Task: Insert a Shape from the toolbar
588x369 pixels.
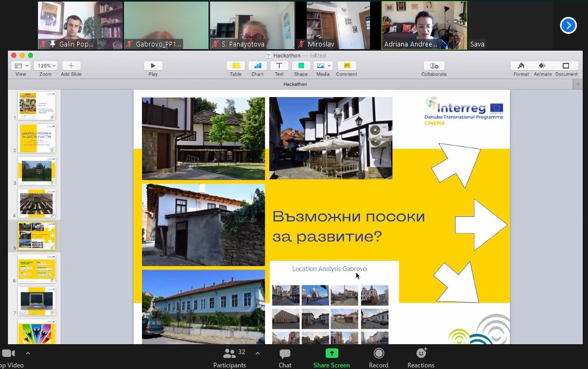Action: click(301, 66)
